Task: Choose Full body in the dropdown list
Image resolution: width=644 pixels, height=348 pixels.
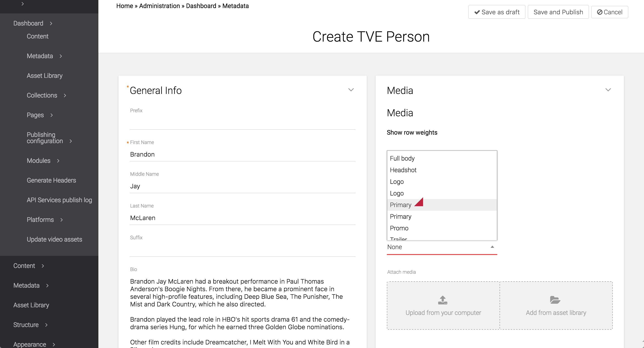Action: tap(402, 159)
